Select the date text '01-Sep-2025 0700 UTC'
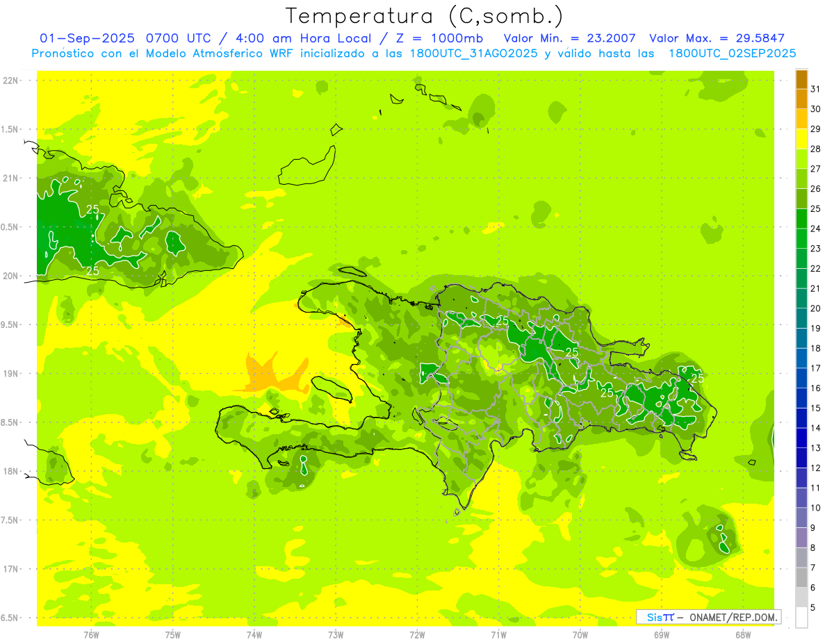834x644 pixels. [126, 38]
